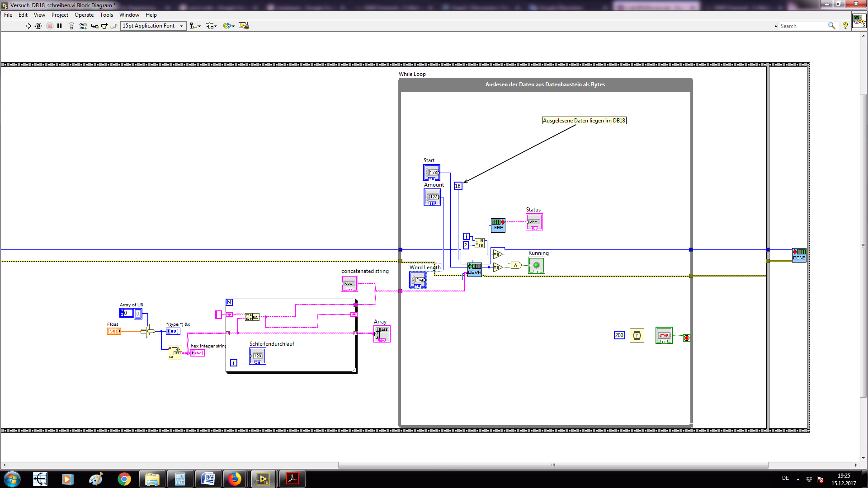Click the Context Help question mark

click(845, 26)
